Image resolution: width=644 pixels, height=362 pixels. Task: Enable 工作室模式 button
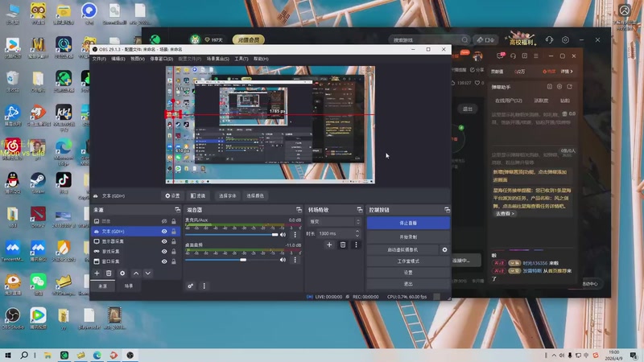click(x=408, y=261)
